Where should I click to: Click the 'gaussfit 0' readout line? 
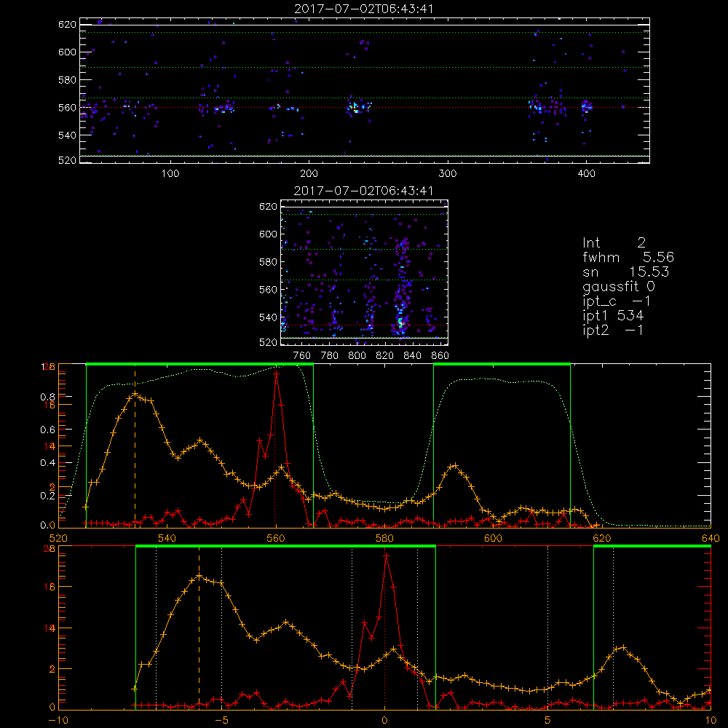coord(619,286)
